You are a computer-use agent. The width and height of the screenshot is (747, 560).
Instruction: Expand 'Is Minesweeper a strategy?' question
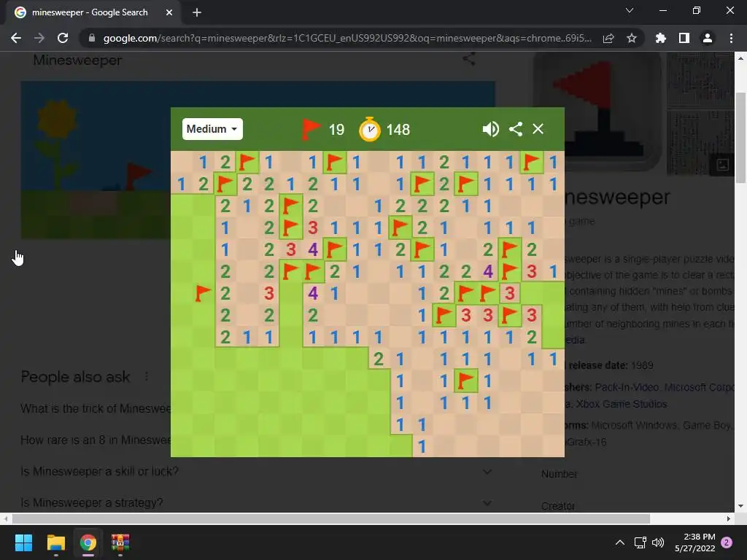coord(487,503)
